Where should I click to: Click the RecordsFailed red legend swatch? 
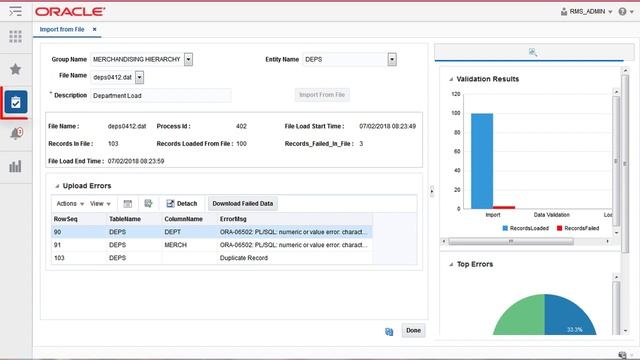click(x=560, y=228)
